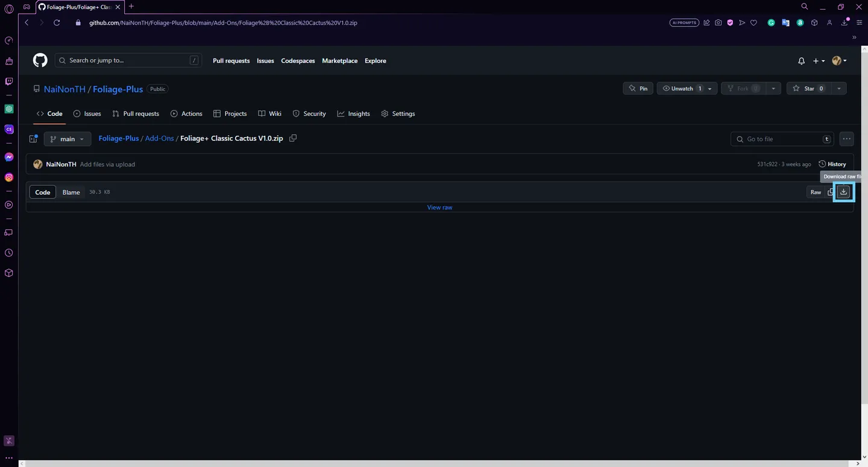
Task: Switch to Blame view
Action: 71,192
